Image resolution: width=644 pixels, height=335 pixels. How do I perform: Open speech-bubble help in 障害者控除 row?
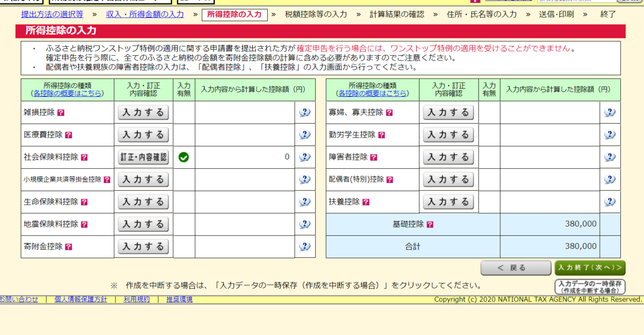610,157
